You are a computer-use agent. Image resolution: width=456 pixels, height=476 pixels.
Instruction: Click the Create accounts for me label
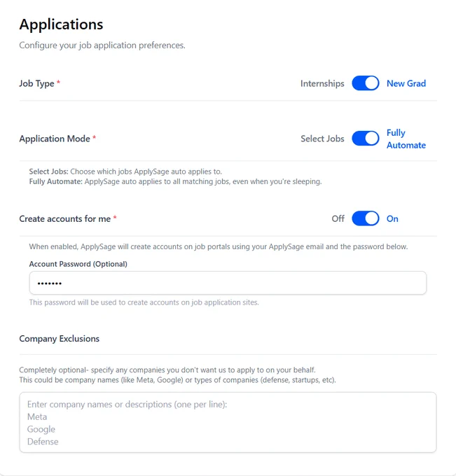point(64,219)
